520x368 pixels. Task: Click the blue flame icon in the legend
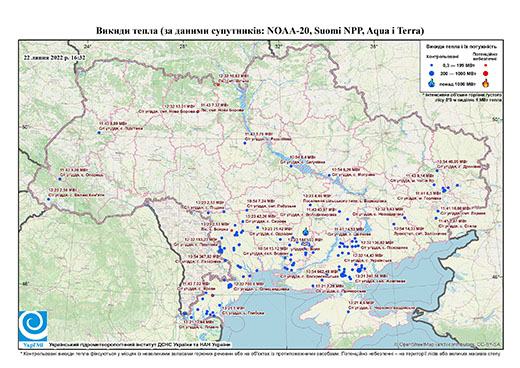(432, 83)
